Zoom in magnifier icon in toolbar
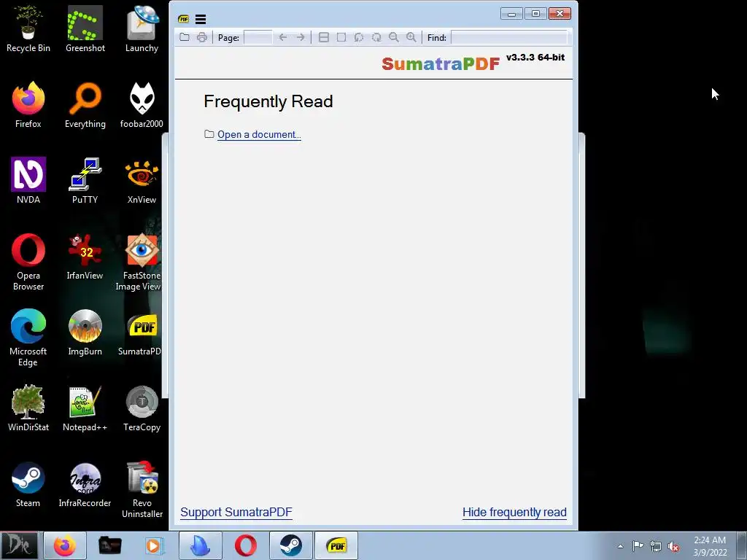This screenshot has height=560, width=747. [411, 37]
